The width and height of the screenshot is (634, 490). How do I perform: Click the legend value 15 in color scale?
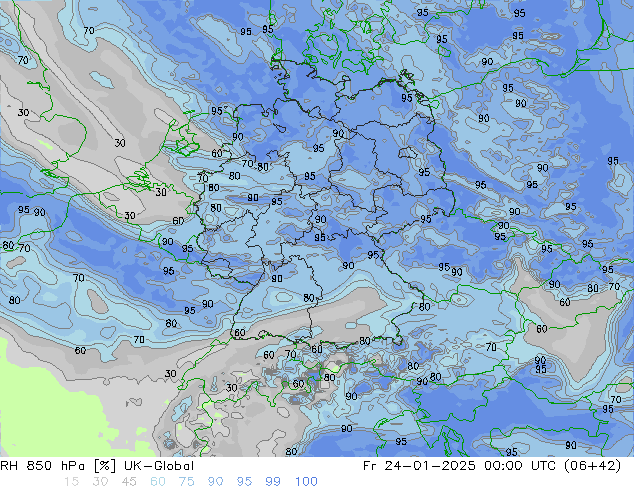point(71,482)
